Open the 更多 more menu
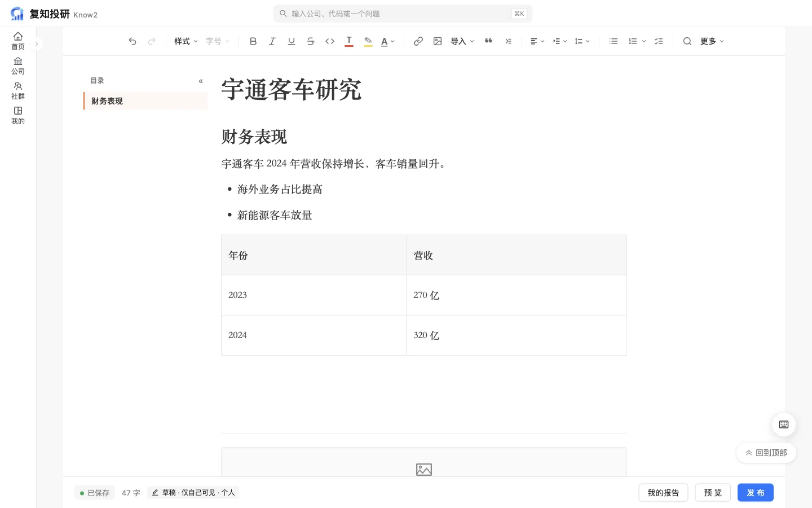The height and width of the screenshot is (508, 812). tap(712, 41)
